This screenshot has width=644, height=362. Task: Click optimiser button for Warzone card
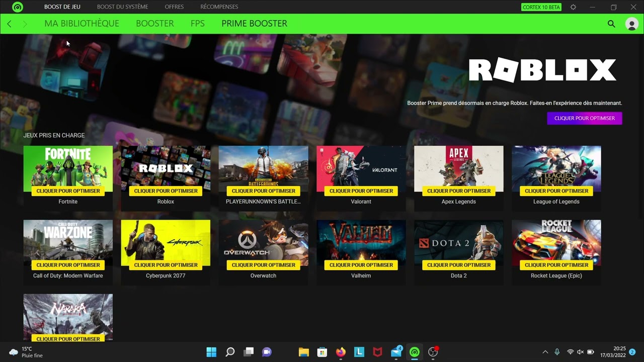click(68, 265)
